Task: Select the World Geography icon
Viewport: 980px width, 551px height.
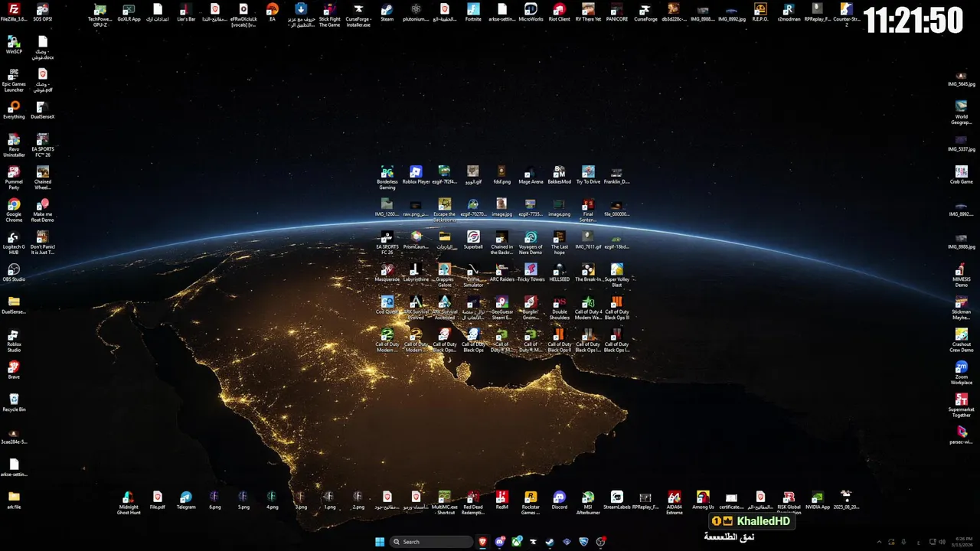Action: click(962, 112)
